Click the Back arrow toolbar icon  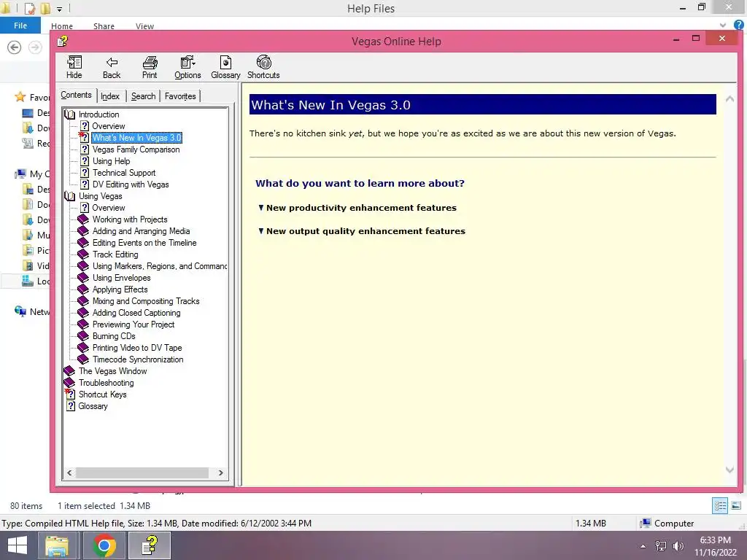[112, 67]
